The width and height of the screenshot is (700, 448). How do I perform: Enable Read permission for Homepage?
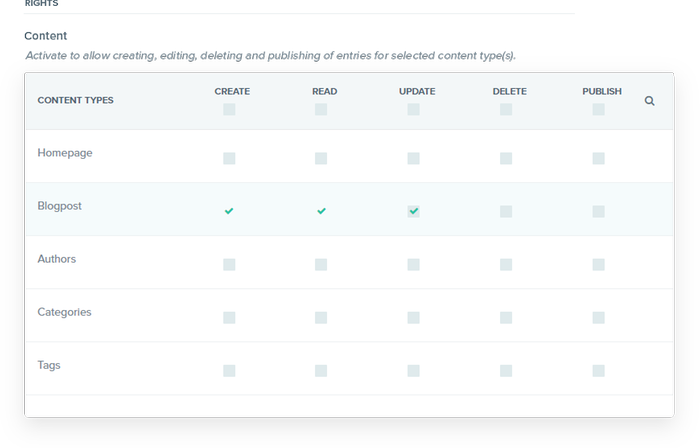(321, 158)
